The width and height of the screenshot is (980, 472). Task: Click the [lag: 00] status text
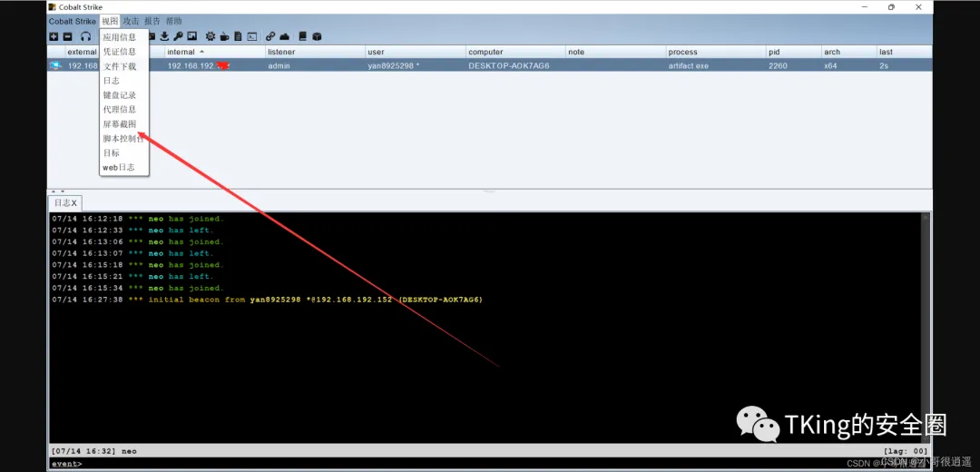click(x=906, y=451)
